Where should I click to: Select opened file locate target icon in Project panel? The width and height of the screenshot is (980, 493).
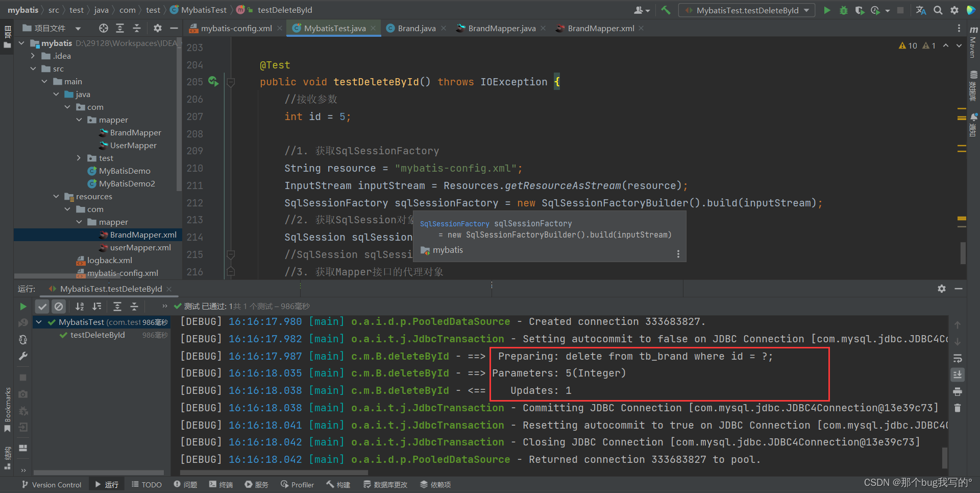(104, 28)
